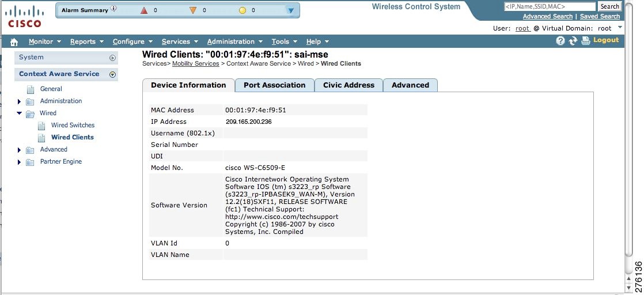Image resolution: width=644 pixels, height=295 pixels.
Task: Click the Partner Engine folder icon
Action: point(30,162)
